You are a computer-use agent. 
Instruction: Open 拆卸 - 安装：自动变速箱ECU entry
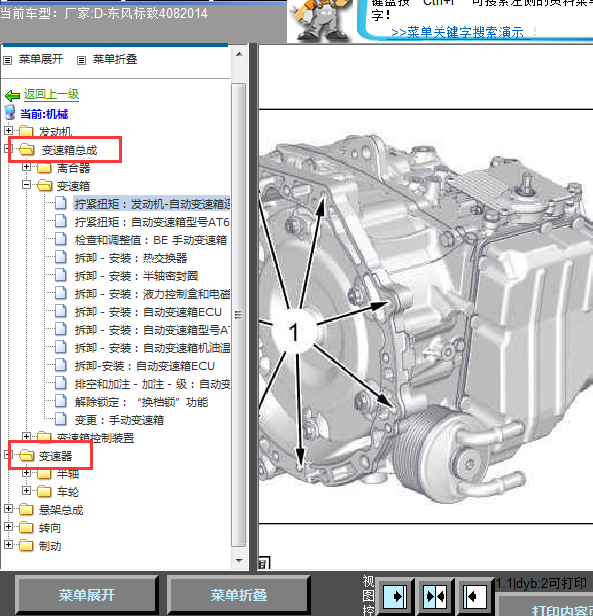[x=148, y=312]
